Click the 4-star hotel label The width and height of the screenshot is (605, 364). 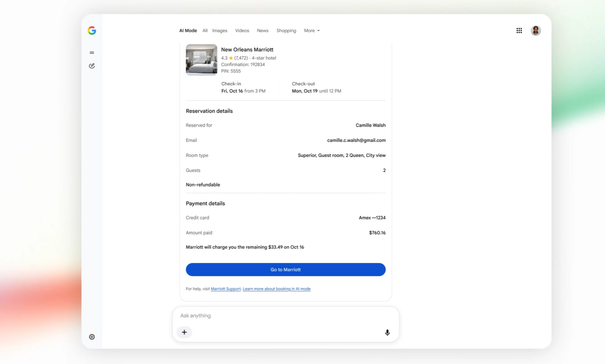tap(264, 58)
